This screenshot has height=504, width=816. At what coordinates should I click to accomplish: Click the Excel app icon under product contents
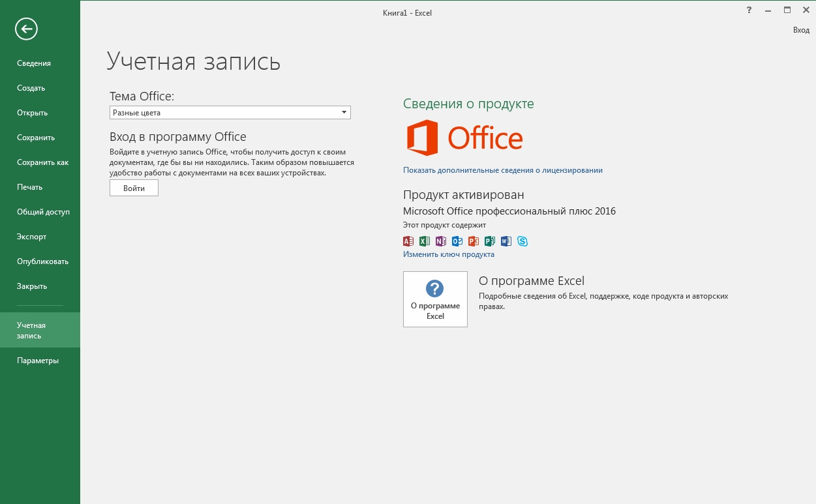point(425,241)
